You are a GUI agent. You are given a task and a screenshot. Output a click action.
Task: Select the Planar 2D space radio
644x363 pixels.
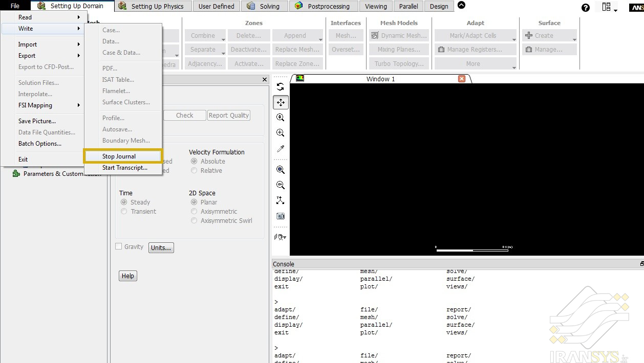click(x=194, y=202)
